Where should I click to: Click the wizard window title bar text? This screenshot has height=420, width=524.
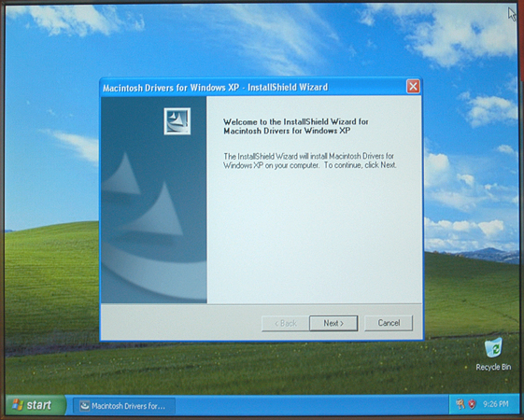click(215, 88)
